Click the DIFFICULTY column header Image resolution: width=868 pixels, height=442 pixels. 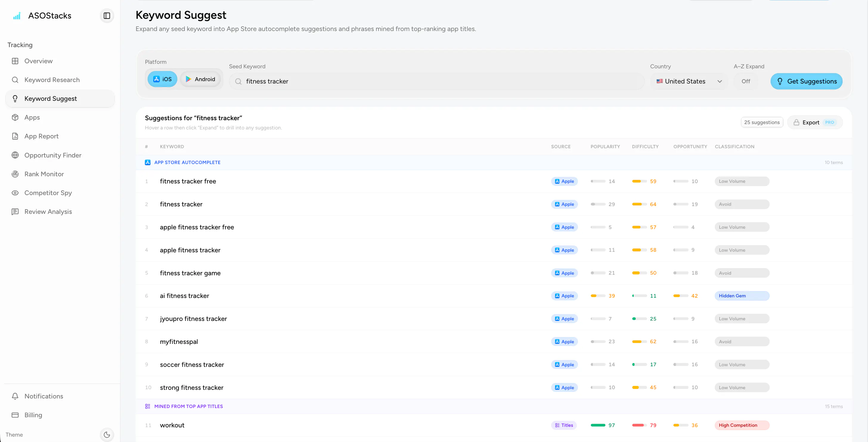[645, 147]
